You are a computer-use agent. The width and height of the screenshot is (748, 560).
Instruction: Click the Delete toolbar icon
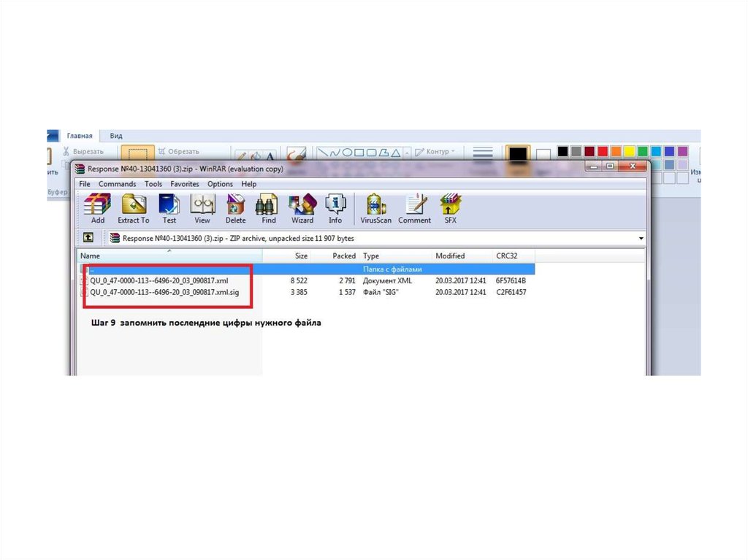[235, 208]
